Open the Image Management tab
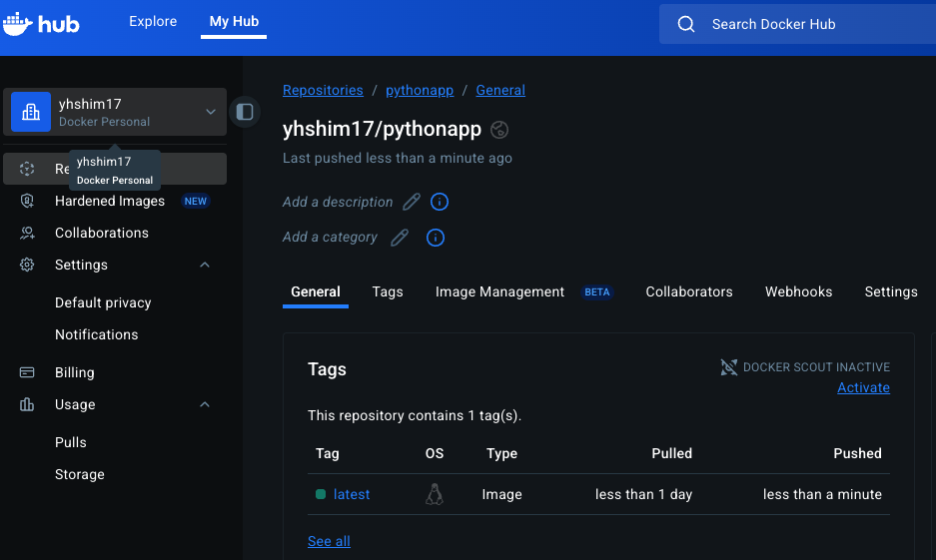Image resolution: width=936 pixels, height=560 pixels. coord(499,291)
